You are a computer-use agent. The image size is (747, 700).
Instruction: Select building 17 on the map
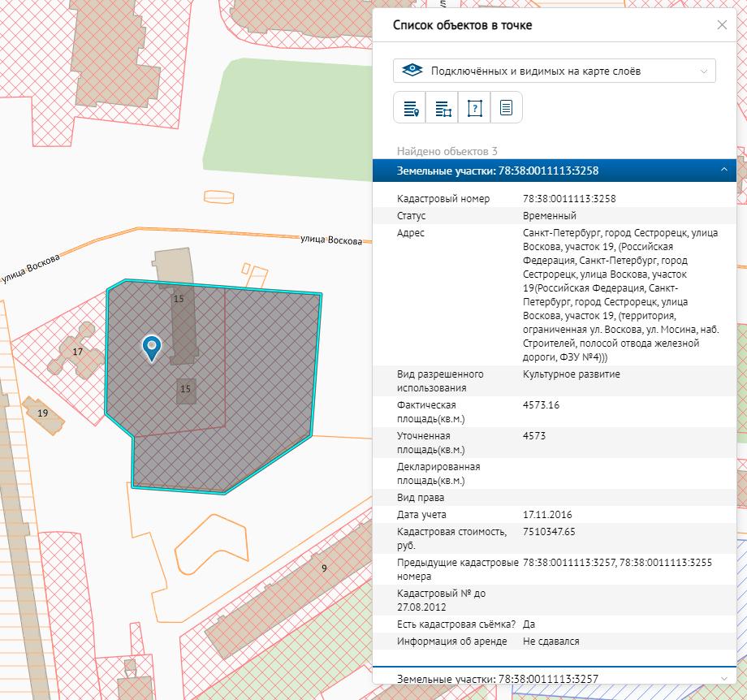(76, 351)
